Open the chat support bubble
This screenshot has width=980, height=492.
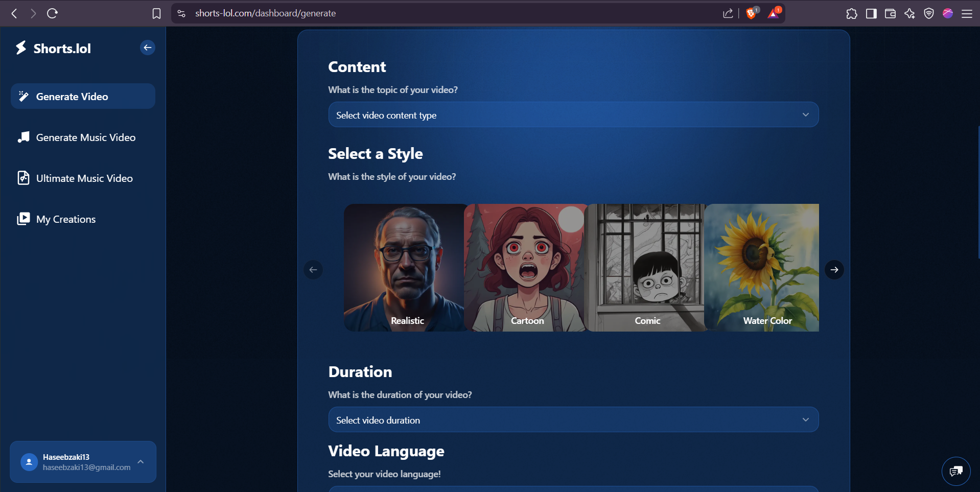click(956, 471)
